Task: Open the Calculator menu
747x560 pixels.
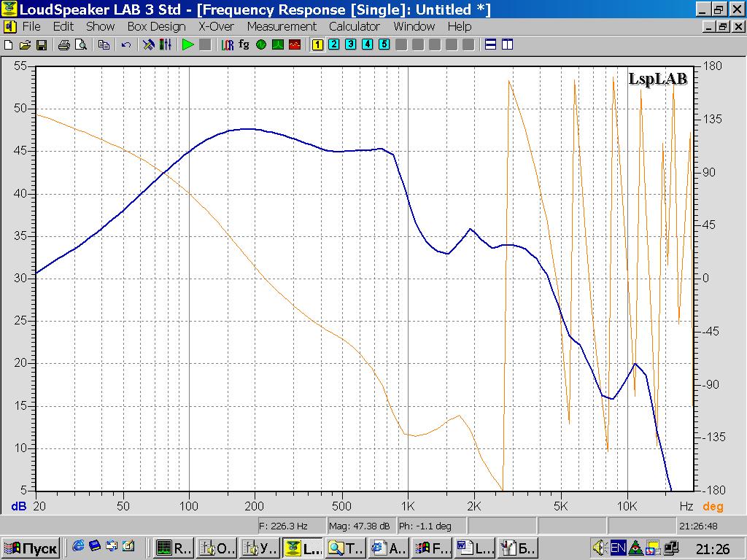Action: click(355, 26)
